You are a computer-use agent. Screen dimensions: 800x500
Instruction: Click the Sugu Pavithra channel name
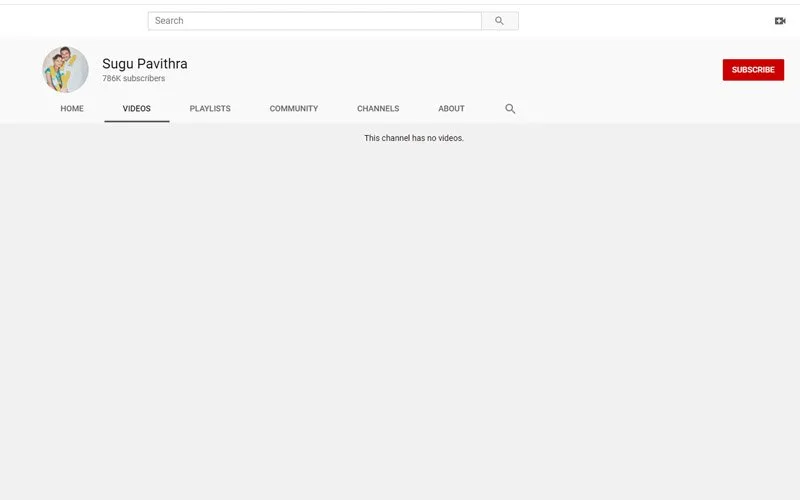point(145,64)
